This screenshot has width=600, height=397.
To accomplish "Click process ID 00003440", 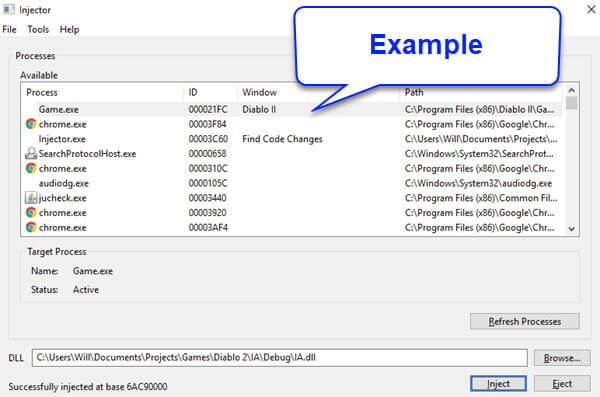I will point(207,198).
